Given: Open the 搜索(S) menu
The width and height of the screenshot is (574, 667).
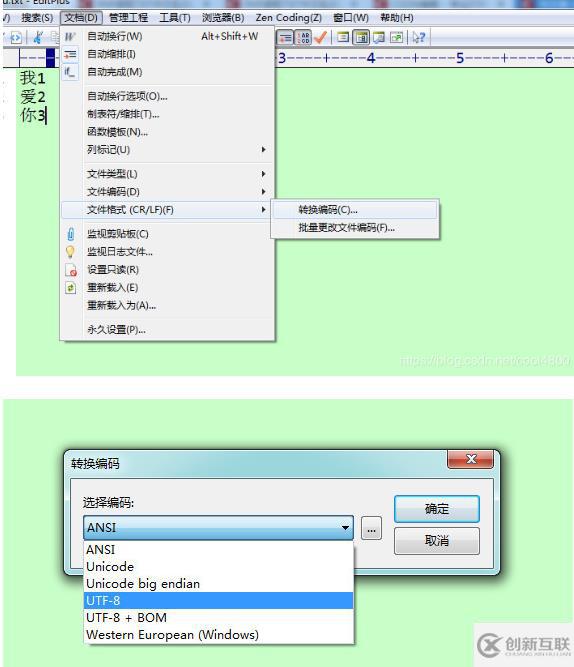Looking at the screenshot, I should [x=37, y=18].
